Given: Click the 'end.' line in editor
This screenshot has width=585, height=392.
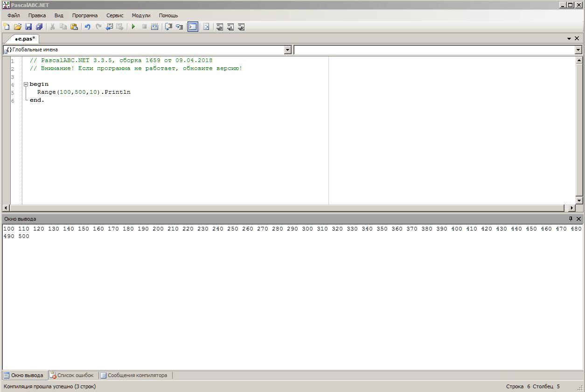Looking at the screenshot, I should pos(37,100).
